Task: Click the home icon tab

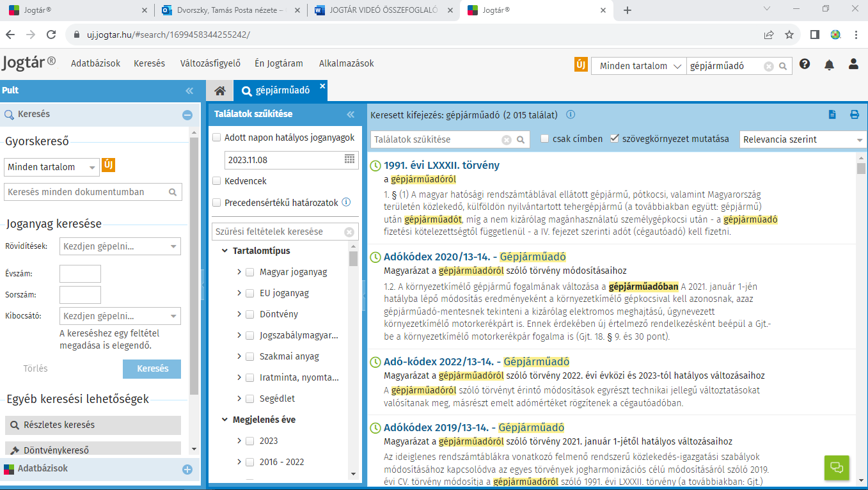Action: click(219, 91)
